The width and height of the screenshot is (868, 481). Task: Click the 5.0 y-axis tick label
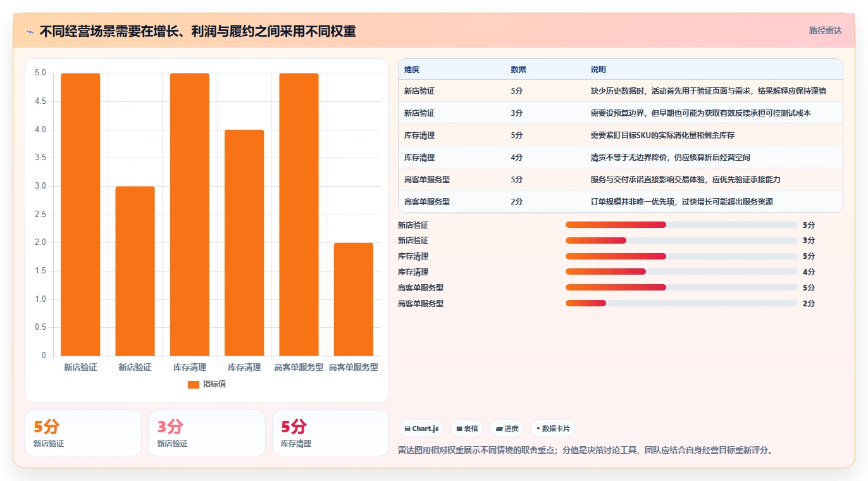point(40,73)
